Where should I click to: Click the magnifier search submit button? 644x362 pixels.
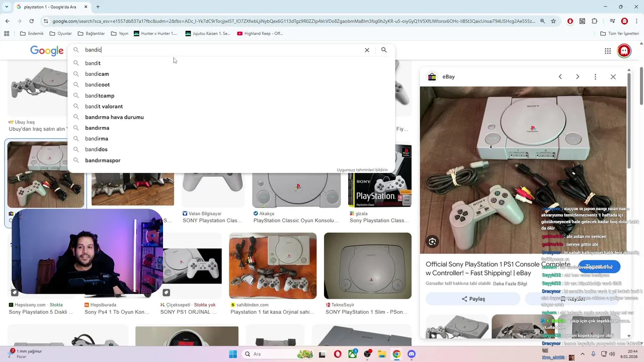[x=384, y=50]
